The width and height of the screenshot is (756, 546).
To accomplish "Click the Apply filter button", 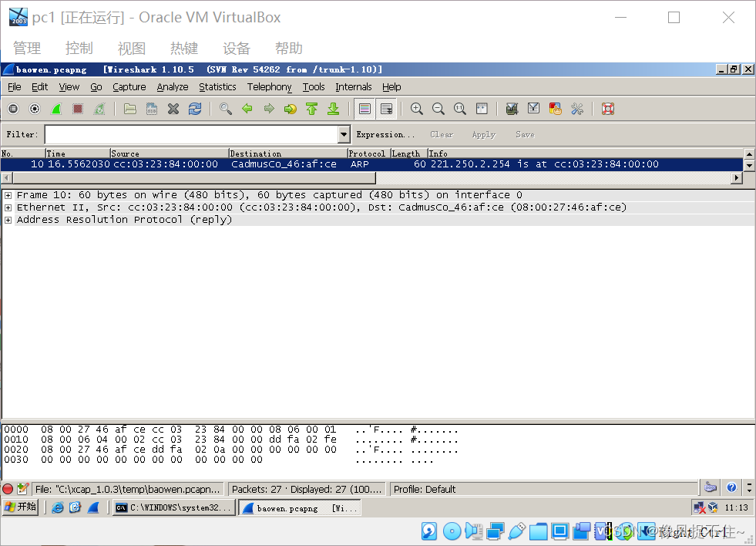I will pyautogui.click(x=484, y=134).
